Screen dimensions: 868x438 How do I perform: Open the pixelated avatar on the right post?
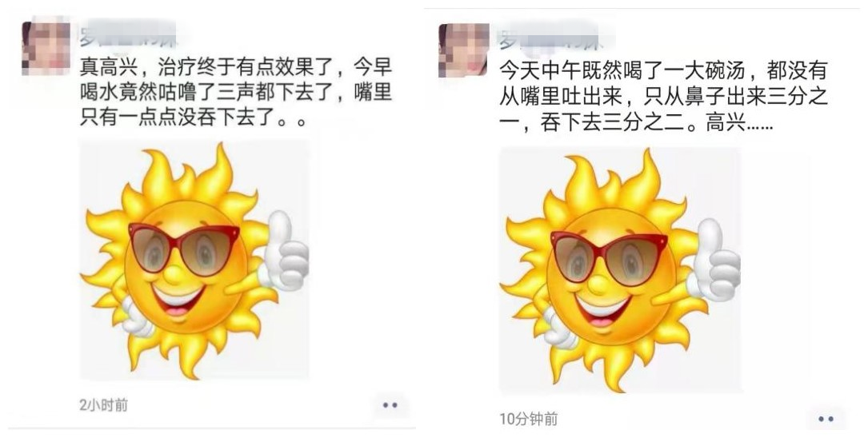(463, 50)
